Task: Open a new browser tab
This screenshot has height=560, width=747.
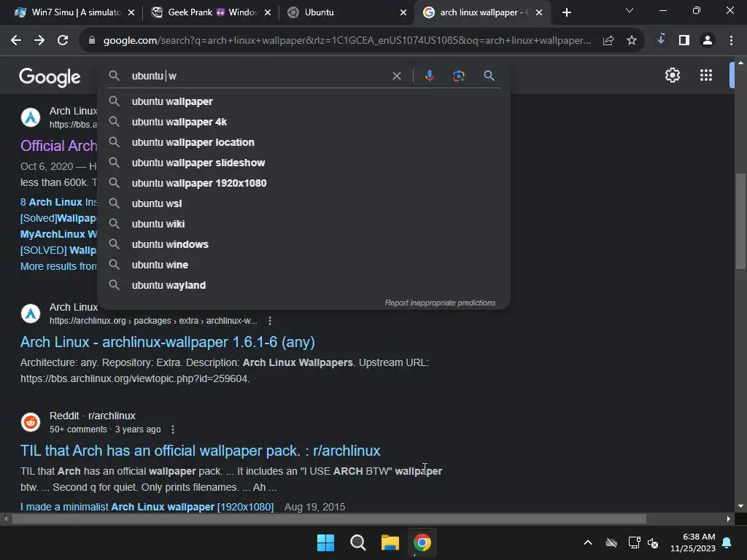Action: pyautogui.click(x=566, y=13)
